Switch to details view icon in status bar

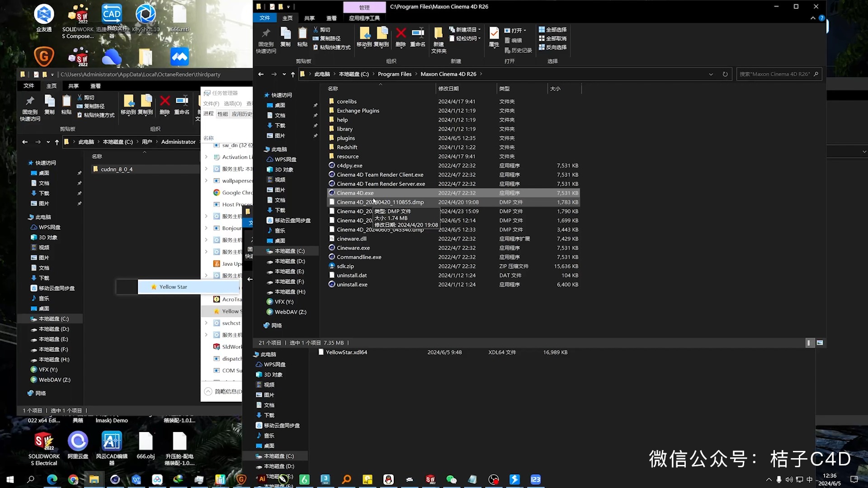tap(809, 343)
